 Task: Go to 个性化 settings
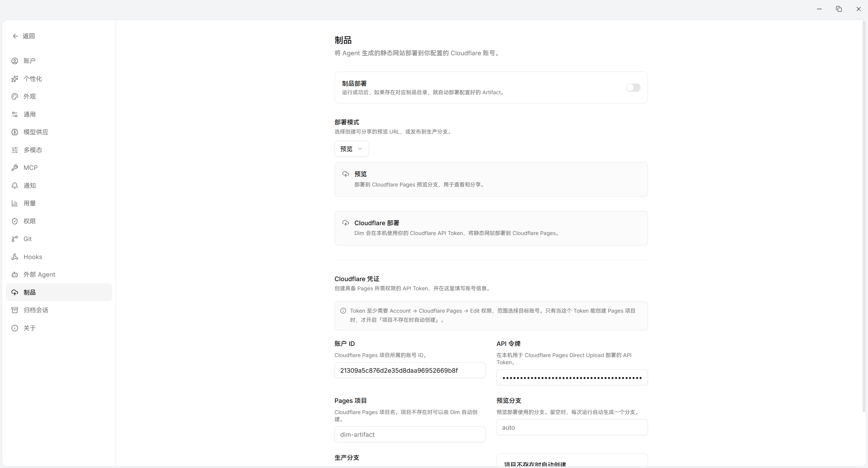click(59, 79)
